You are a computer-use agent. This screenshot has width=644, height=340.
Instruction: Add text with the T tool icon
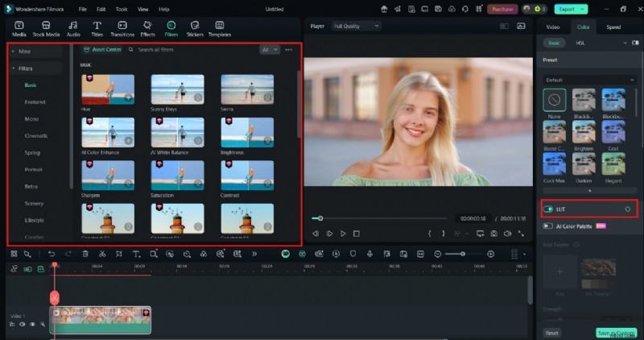point(136,254)
